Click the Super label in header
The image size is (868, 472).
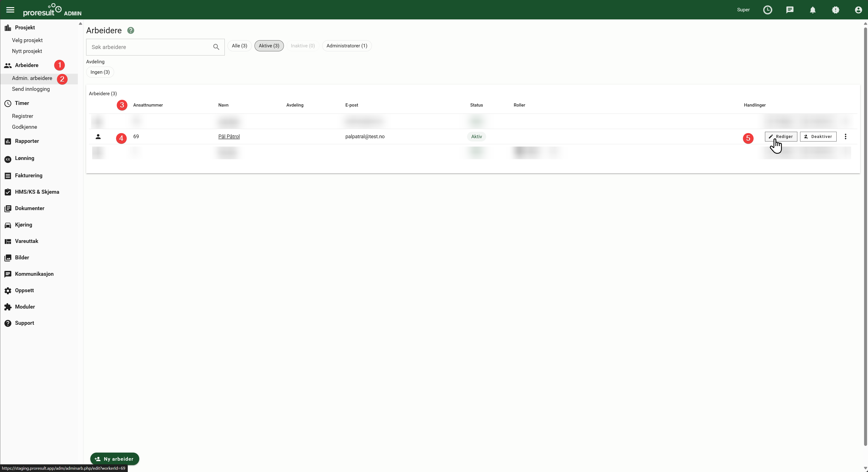pos(743,10)
